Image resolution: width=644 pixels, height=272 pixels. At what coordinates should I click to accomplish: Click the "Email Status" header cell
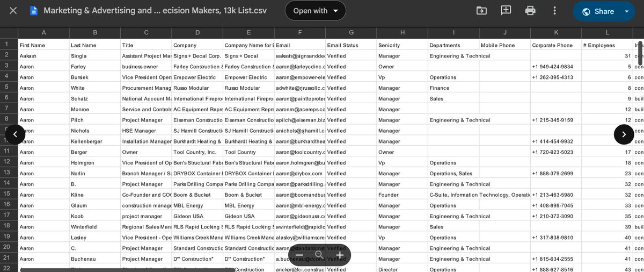351,45
